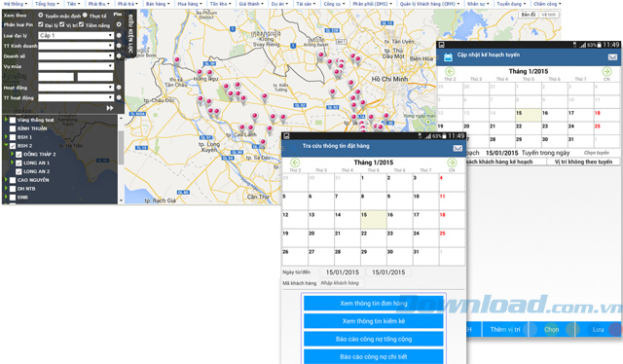Open Tồn kho menu

[221, 4]
